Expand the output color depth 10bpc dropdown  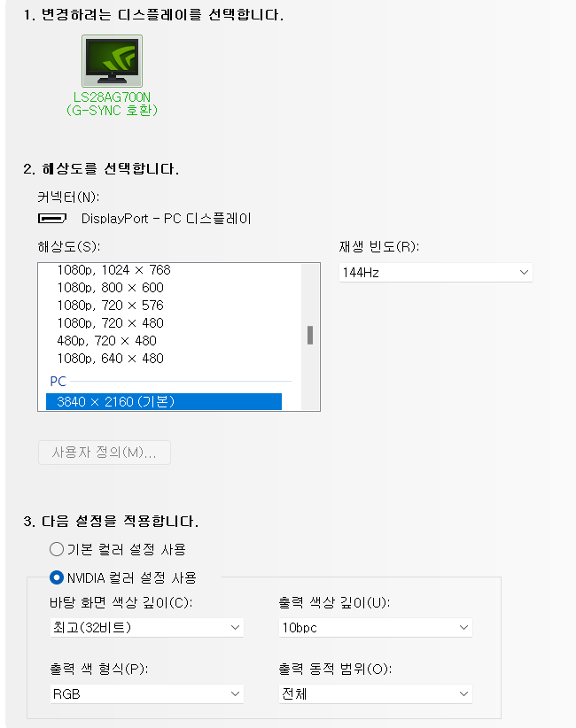point(375,628)
